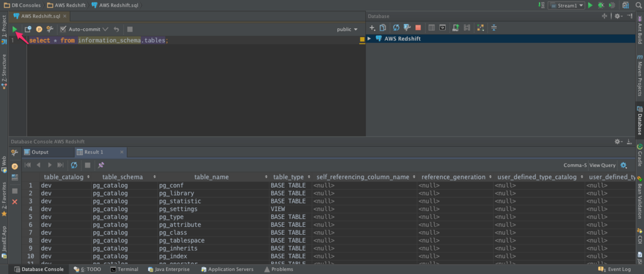Viewport: 644px width, 274px height.
Task: Pin the result tab with pushpin icon
Action: [101, 165]
